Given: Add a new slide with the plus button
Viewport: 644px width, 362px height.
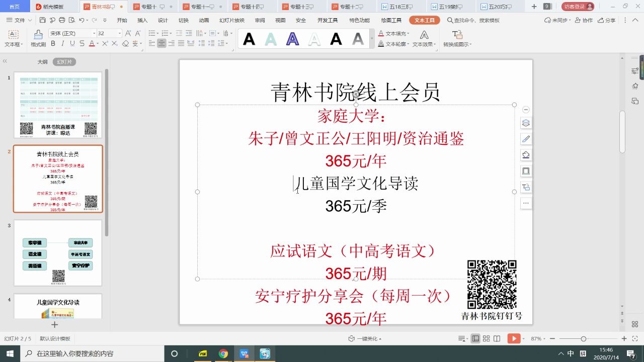Looking at the screenshot, I should coord(55,325).
